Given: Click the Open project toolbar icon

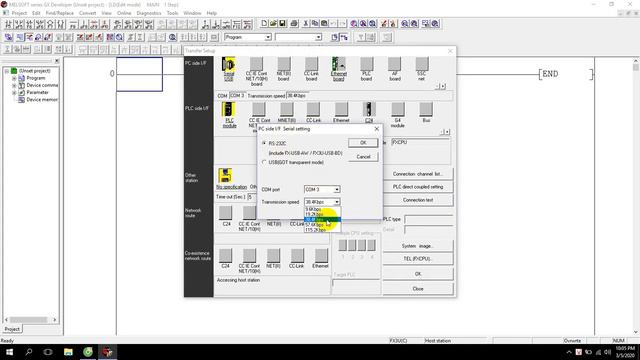Looking at the screenshot, I should (273, 24).
